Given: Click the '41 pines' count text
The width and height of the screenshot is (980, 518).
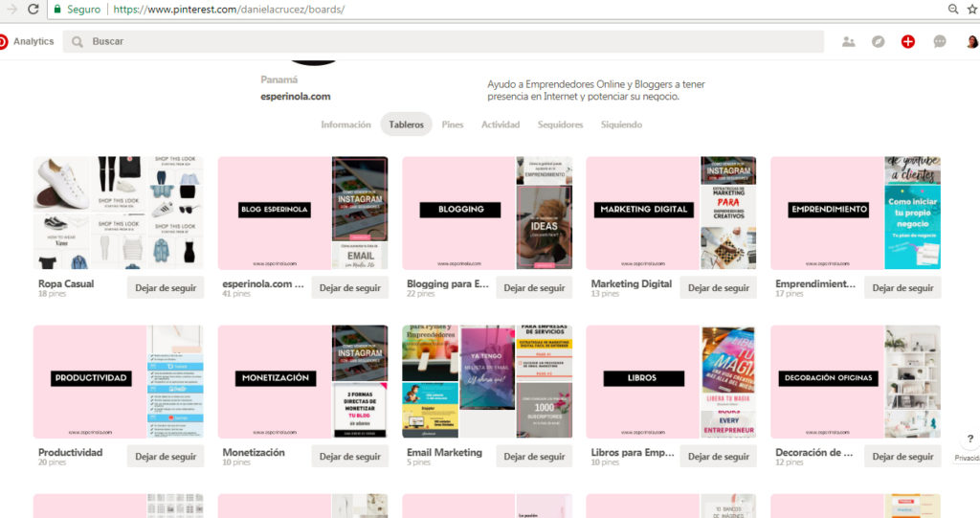Looking at the screenshot, I should pyautogui.click(x=235, y=293).
